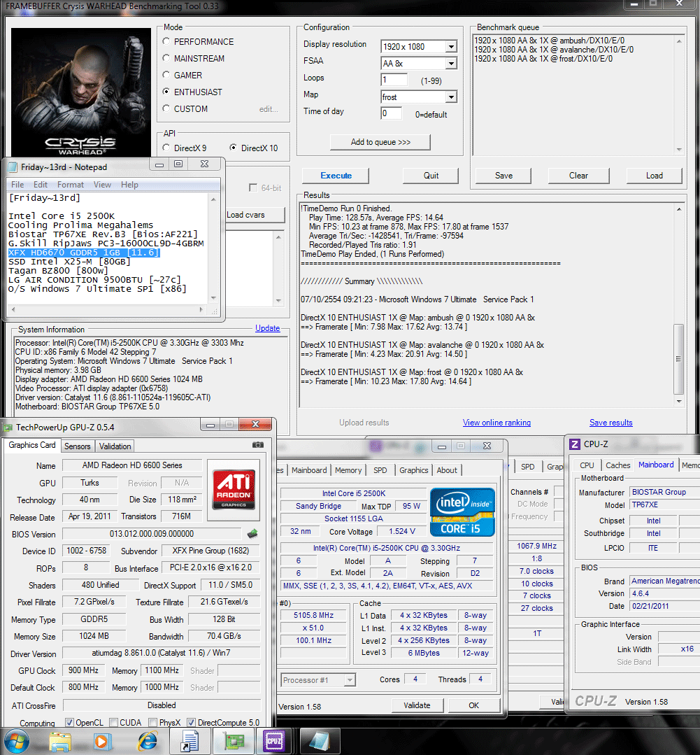Save the benchmark queue
700x755 pixels.
[503, 175]
